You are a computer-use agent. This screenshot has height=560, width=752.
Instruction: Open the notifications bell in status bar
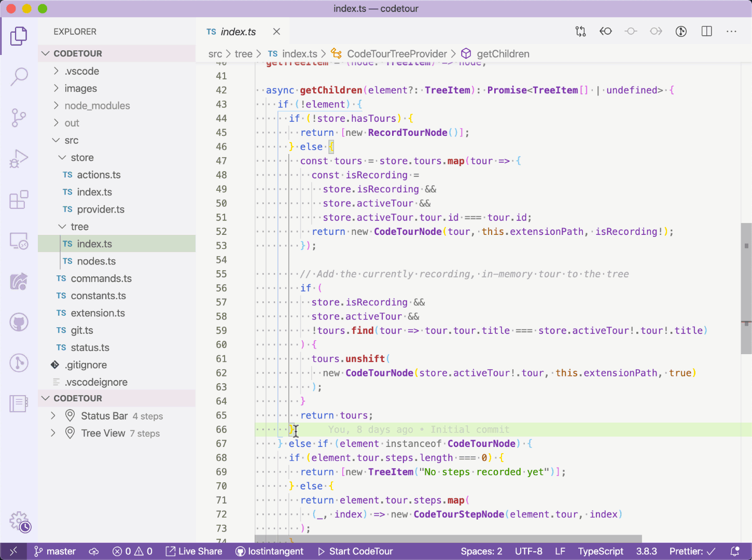pyautogui.click(x=734, y=551)
